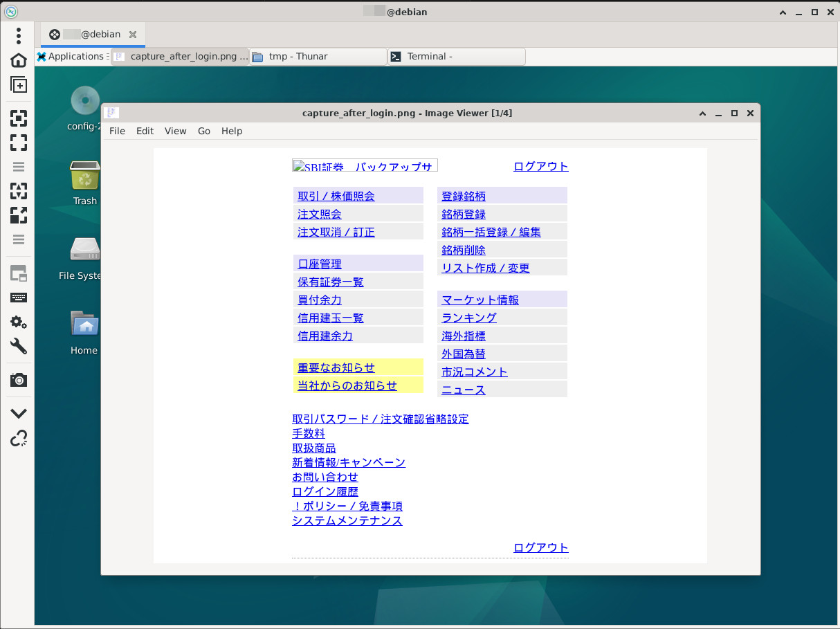
Task: Click the 市況コメント link
Action: [475, 372]
